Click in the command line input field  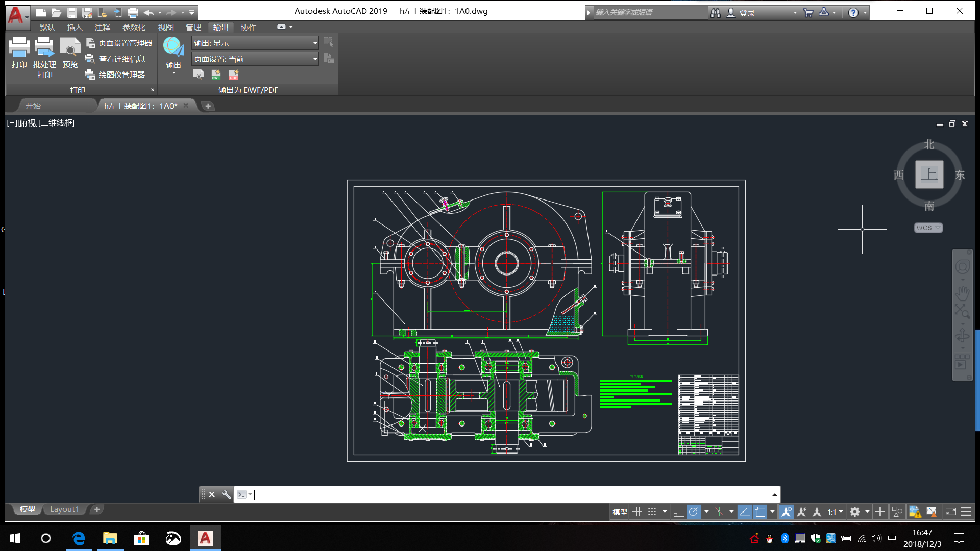pos(510,494)
